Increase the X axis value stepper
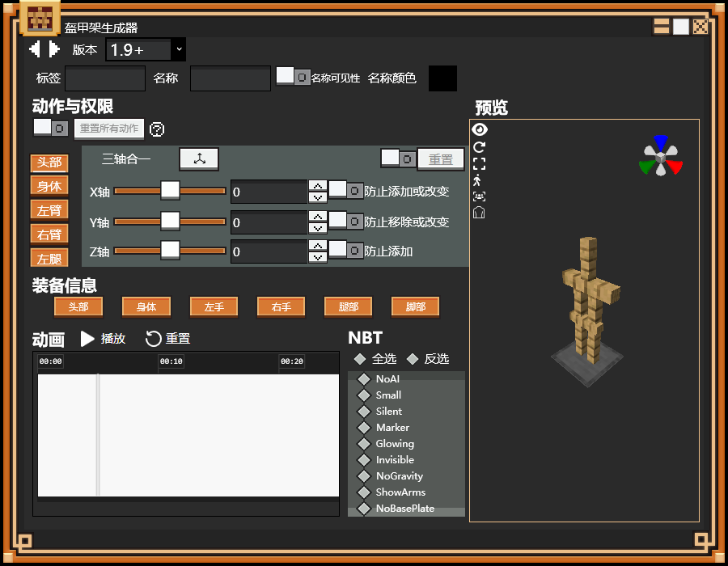This screenshot has height=566, width=728. pyautogui.click(x=318, y=186)
